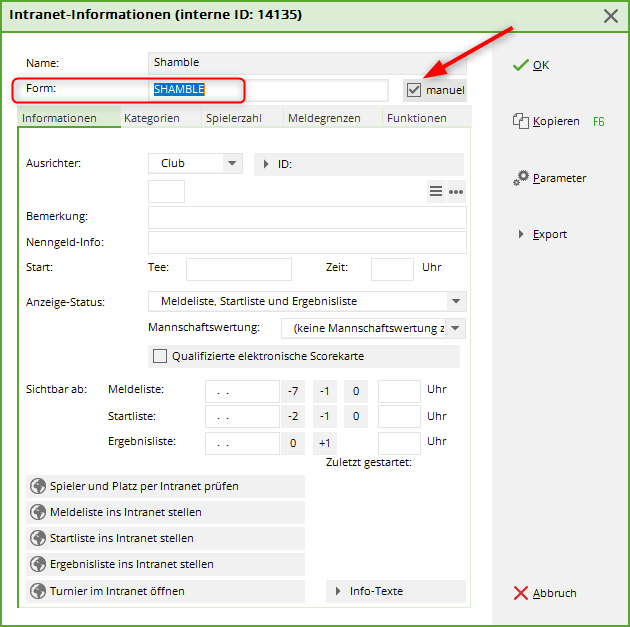Uncheck the manuel checkbox
This screenshot has height=627, width=630.
(414, 90)
